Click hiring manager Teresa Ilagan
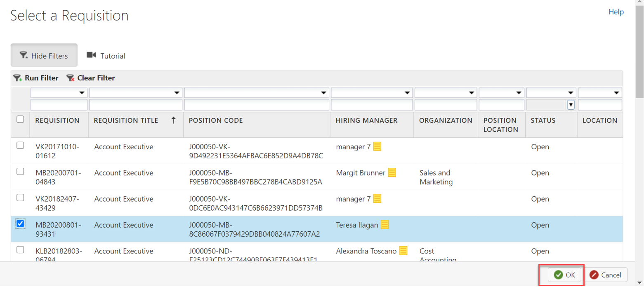The width and height of the screenshot is (644, 289). [x=357, y=225]
